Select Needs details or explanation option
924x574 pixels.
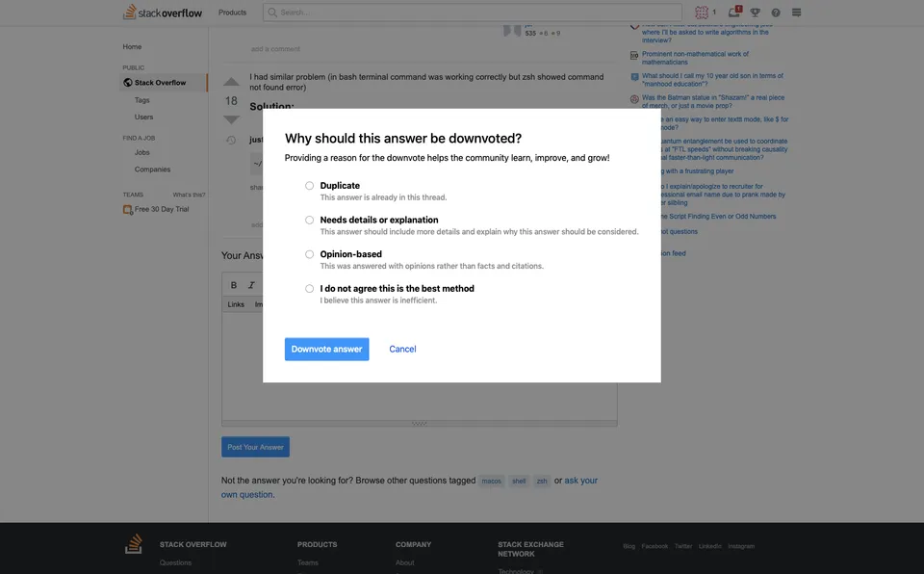tap(309, 220)
